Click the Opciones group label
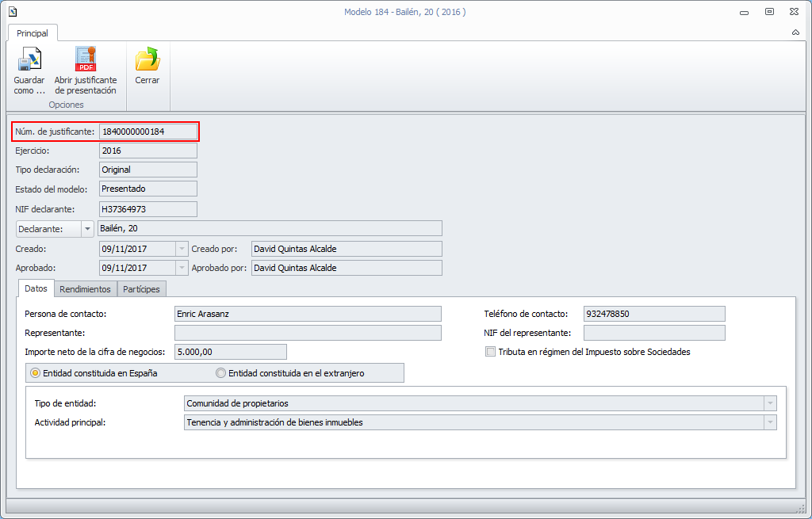Image resolution: width=812 pixels, height=519 pixels. click(67, 105)
